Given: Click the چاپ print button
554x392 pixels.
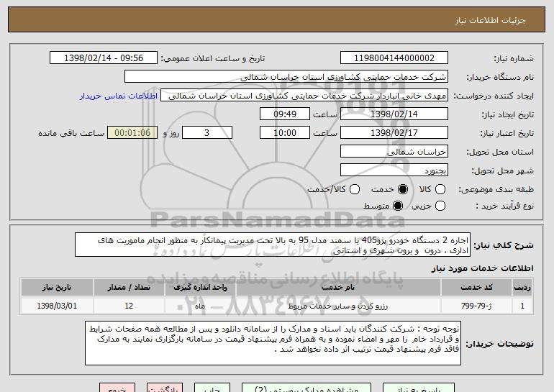Looking at the screenshot, I should click(212, 388).
